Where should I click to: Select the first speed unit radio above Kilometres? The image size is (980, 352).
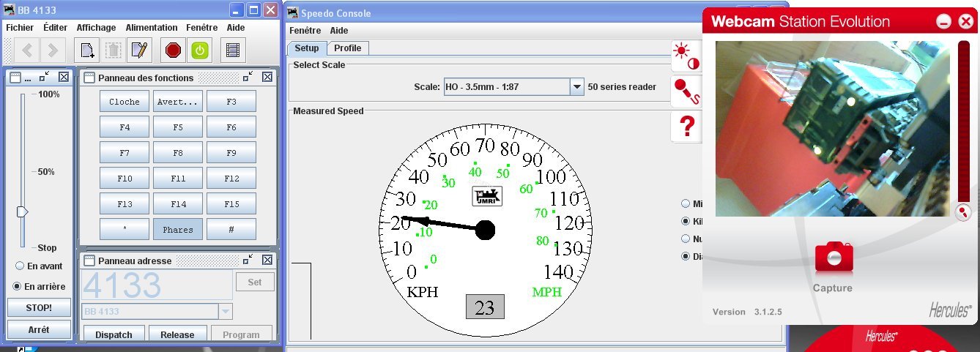pyautogui.click(x=686, y=203)
